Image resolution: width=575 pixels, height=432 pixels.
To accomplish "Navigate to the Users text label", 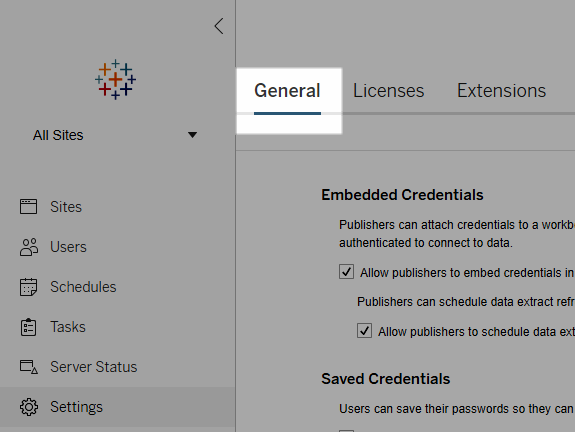I will [x=68, y=247].
